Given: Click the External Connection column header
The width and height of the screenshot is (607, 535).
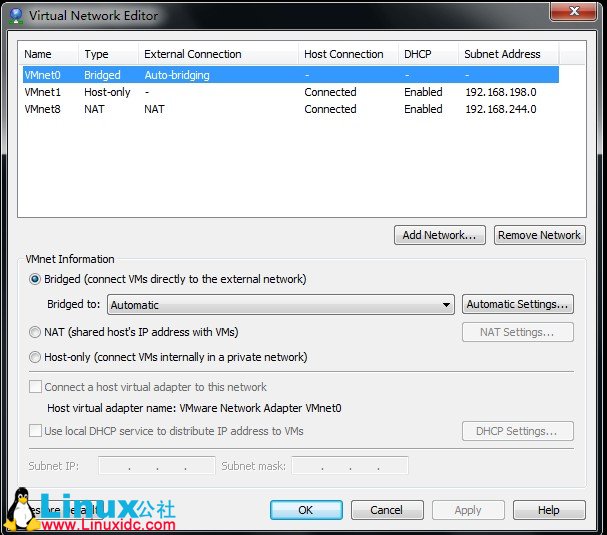Looking at the screenshot, I should (x=218, y=54).
